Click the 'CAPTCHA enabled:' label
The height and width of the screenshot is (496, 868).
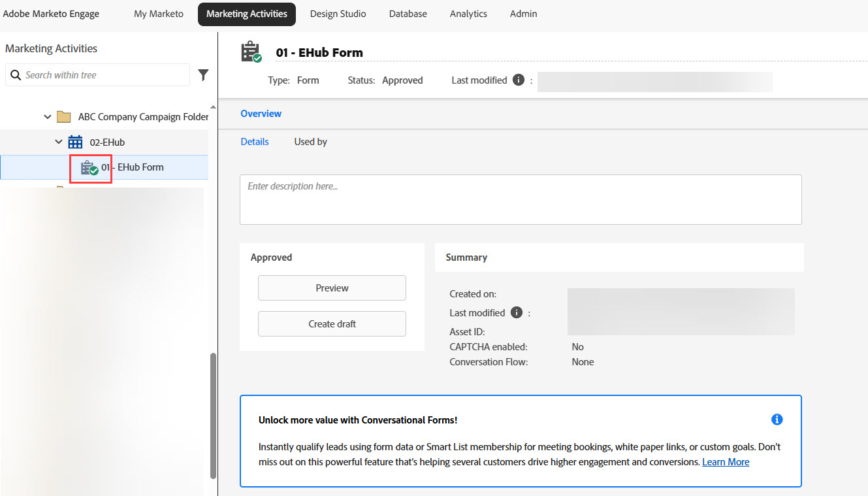click(489, 347)
